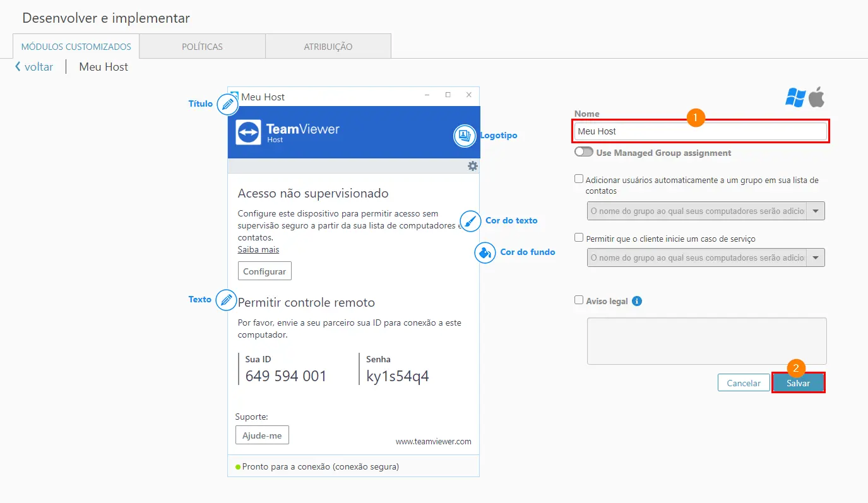Click the Título label

coord(201,104)
